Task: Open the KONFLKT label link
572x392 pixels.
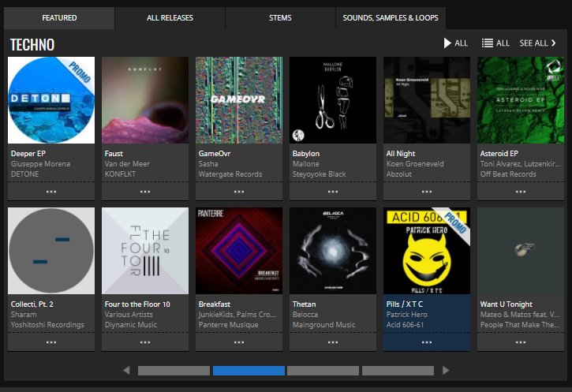Action: 120,174
